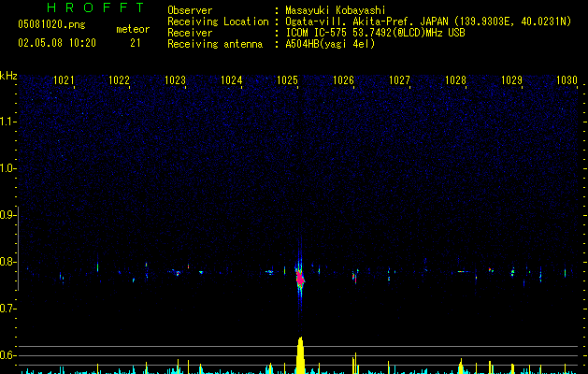Viewport: 588px width, 374px height.
Task: Click the 0.6 kHz frequency label
Action: coord(7,355)
